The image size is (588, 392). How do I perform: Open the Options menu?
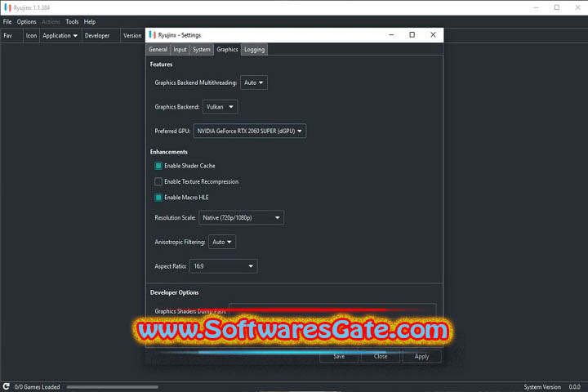coord(26,22)
